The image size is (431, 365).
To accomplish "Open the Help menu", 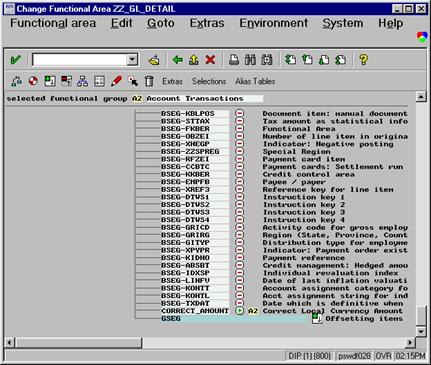I will pos(390,23).
